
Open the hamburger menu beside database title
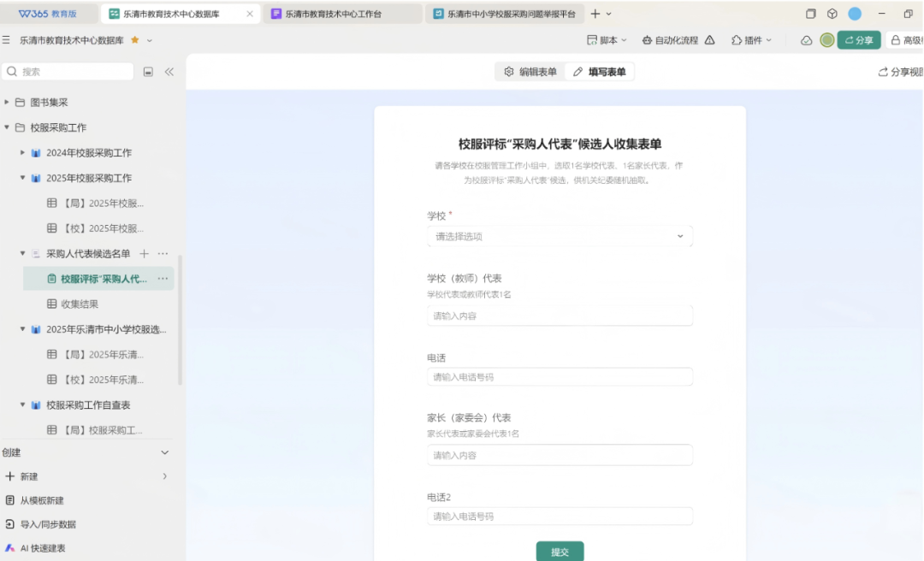pyautogui.click(x=7, y=39)
